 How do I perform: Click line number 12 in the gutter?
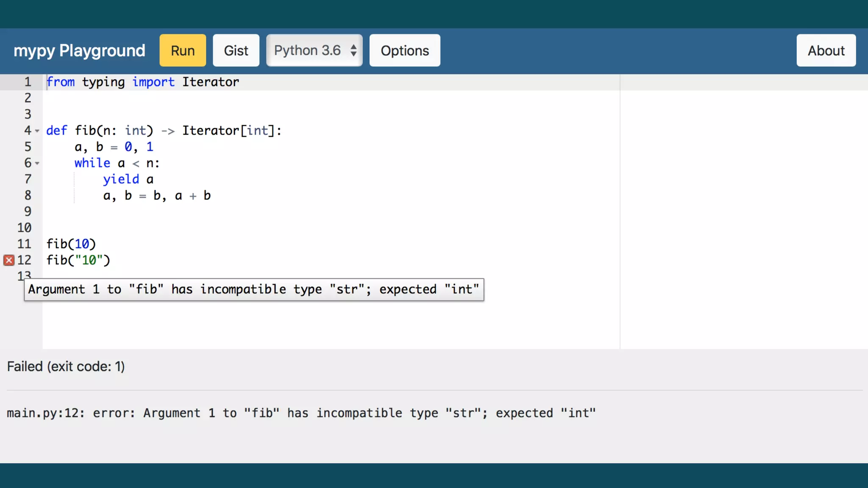point(24,260)
